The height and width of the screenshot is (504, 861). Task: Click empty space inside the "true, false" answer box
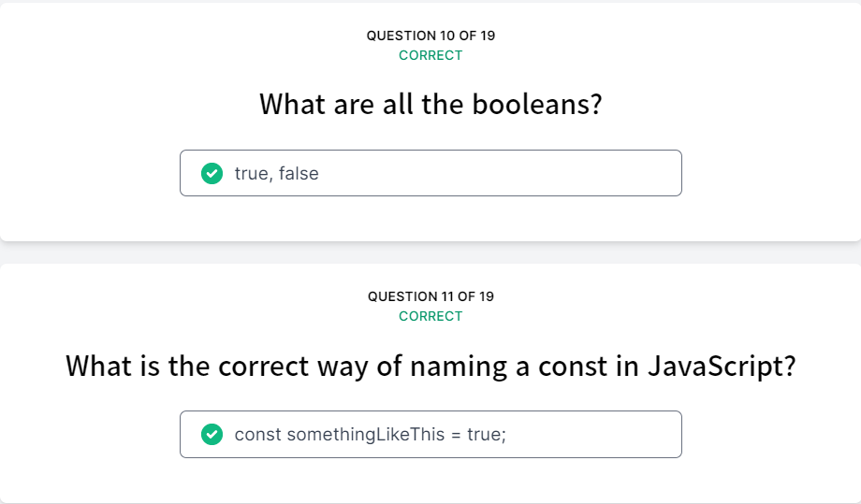(524, 173)
